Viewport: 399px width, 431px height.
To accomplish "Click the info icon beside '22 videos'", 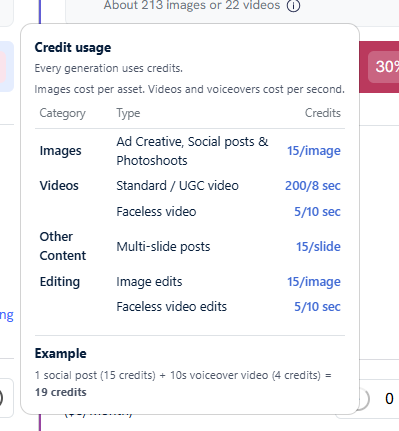I will (293, 6).
